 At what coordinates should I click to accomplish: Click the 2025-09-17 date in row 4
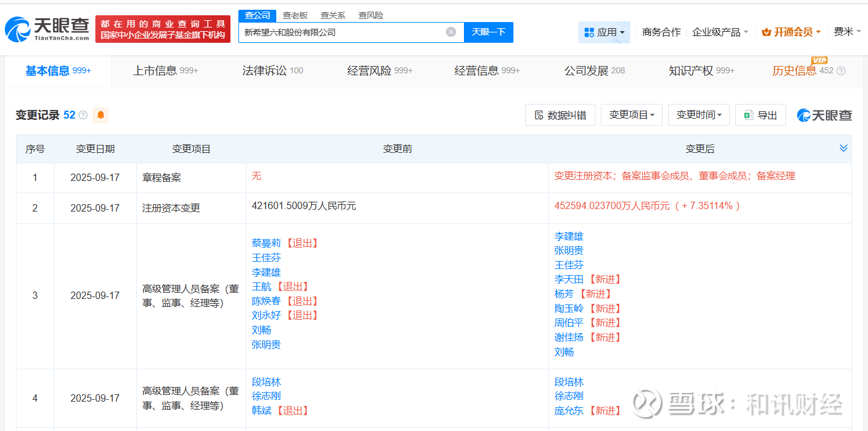(95, 398)
